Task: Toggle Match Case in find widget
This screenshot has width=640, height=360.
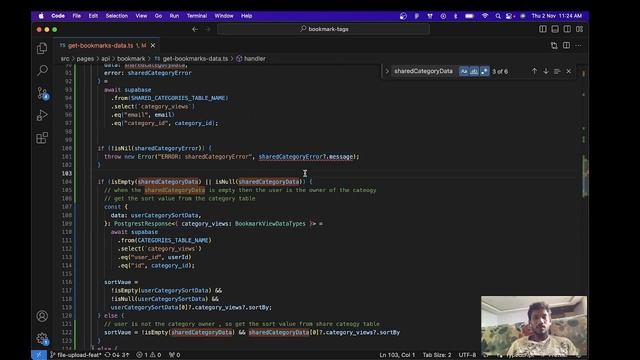Action: [x=464, y=71]
